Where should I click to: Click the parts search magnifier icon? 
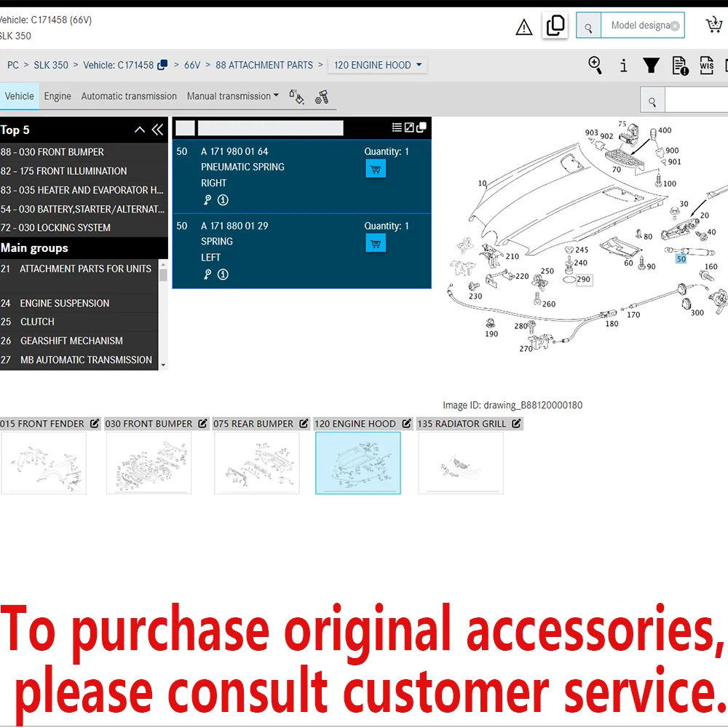coord(652,99)
